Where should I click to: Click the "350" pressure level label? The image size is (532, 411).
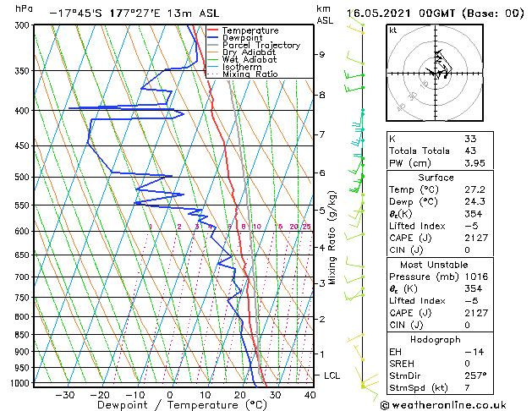point(24,71)
